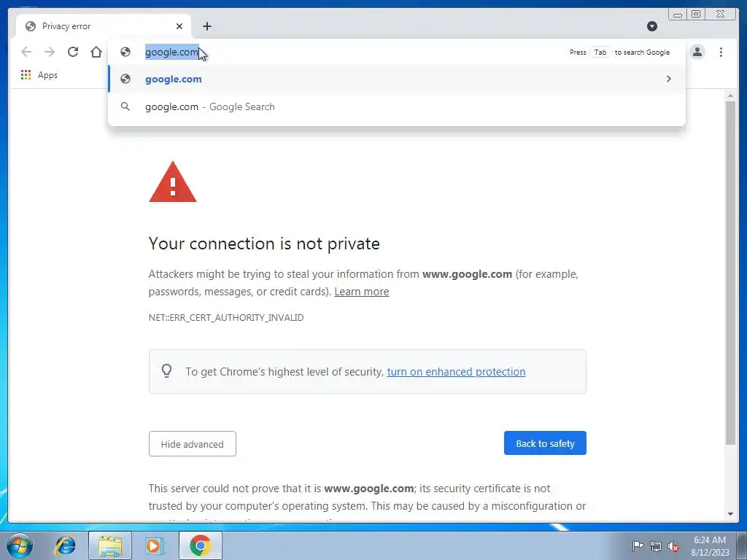Click the Chrome icon in taskbar
The image size is (747, 560).
click(x=200, y=545)
